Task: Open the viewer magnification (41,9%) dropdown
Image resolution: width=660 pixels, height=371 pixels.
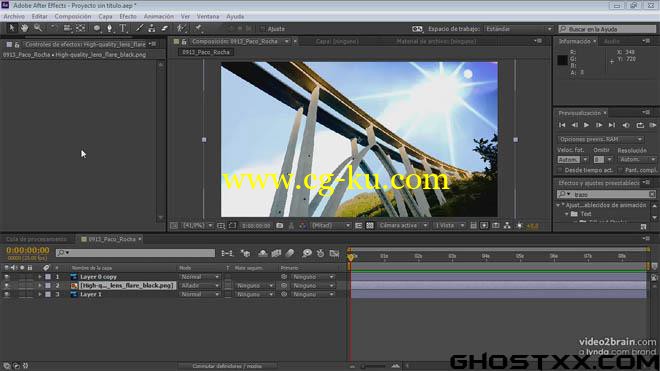Action: pyautogui.click(x=197, y=226)
